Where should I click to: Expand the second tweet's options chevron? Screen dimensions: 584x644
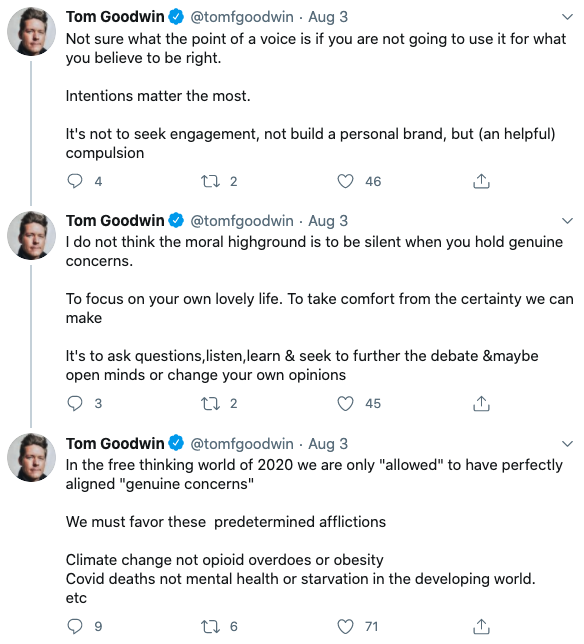coord(567,221)
